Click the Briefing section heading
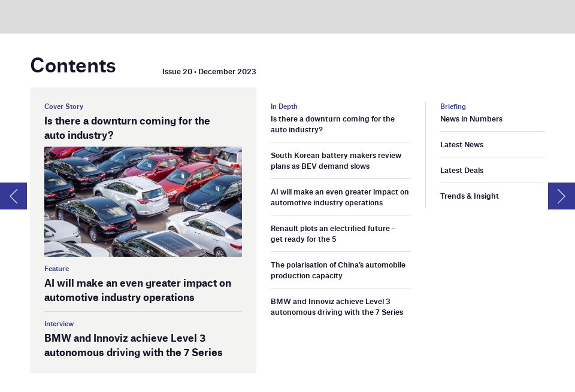The width and height of the screenshot is (575, 392). click(453, 107)
